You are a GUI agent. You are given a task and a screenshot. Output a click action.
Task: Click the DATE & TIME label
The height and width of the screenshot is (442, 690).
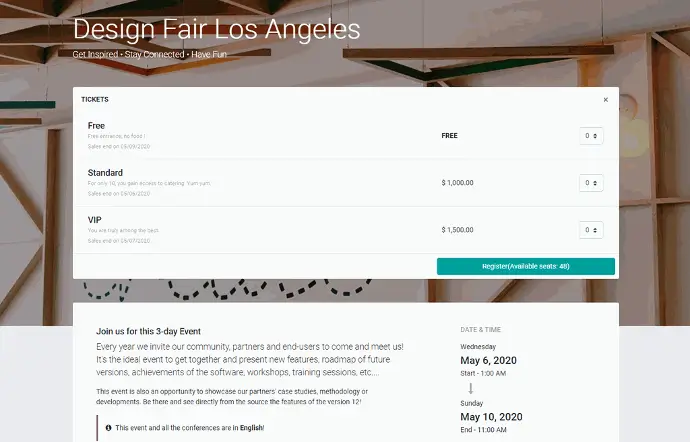tap(482, 328)
